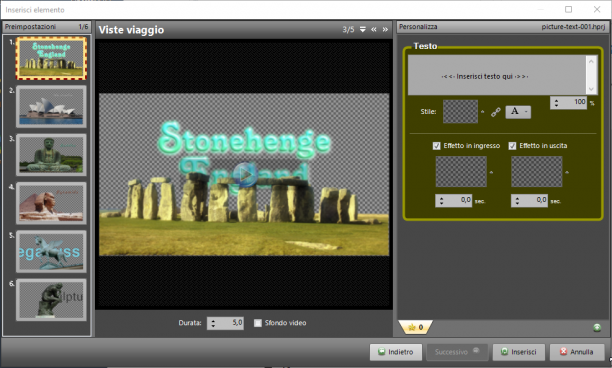Click the green circular arrow icon

tap(597, 327)
